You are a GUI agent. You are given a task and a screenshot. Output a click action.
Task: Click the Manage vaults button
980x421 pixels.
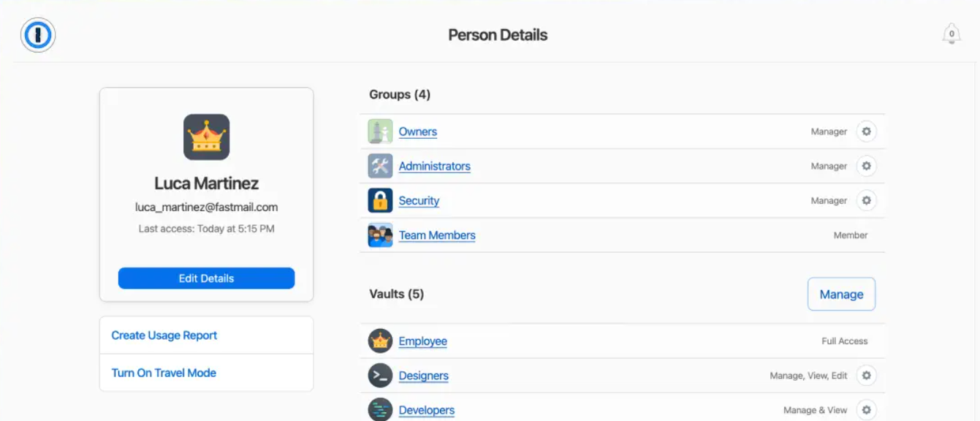841,294
